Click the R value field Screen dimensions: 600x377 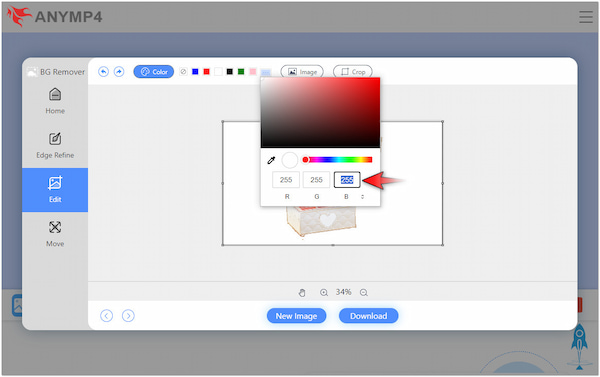(x=286, y=180)
